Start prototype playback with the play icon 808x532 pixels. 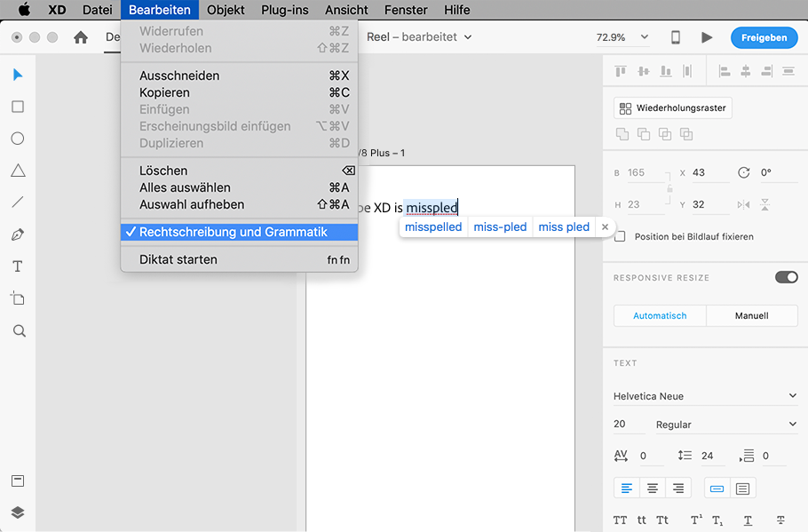(707, 37)
